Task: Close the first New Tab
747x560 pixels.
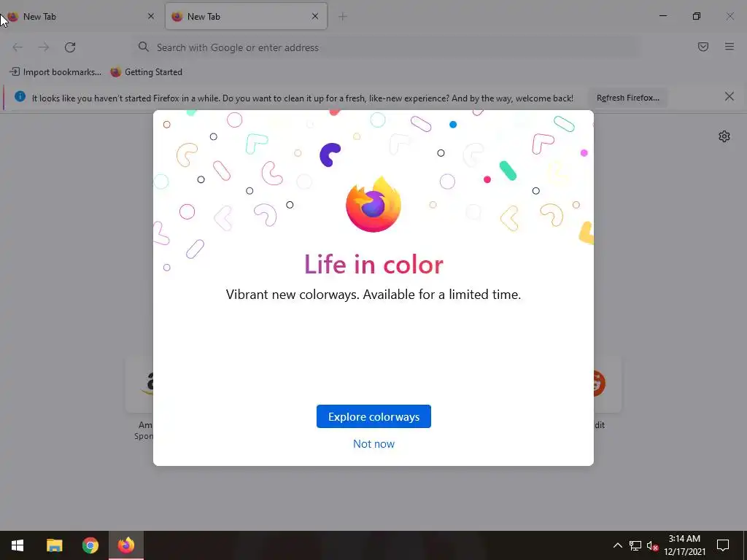Action: 151,16
